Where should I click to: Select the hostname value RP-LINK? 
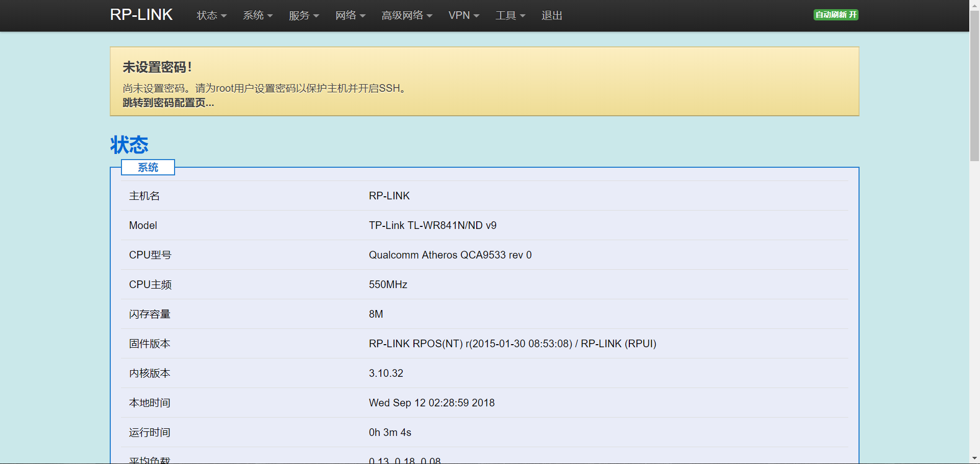[389, 196]
